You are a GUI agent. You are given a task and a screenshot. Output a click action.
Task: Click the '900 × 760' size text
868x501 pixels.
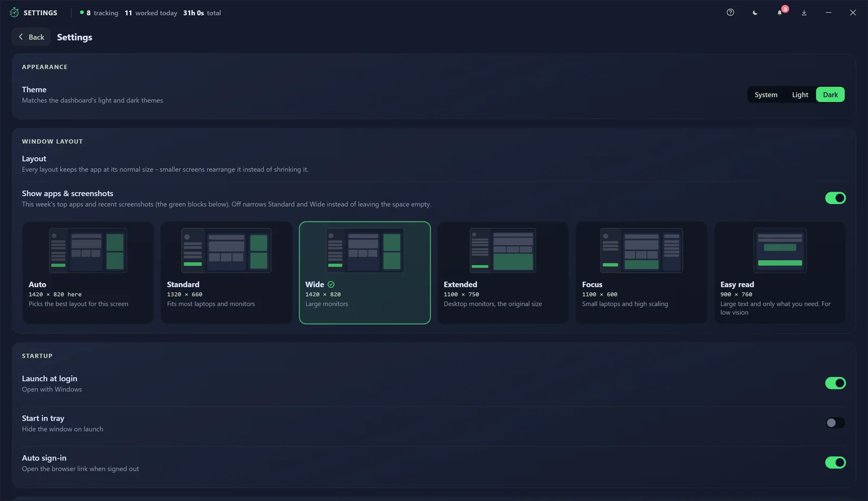736,294
